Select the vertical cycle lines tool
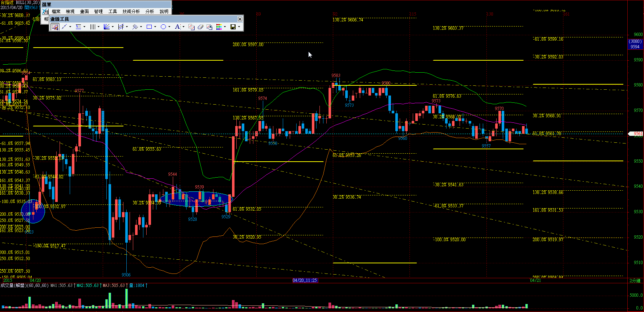The image size is (644, 312). click(x=93, y=27)
